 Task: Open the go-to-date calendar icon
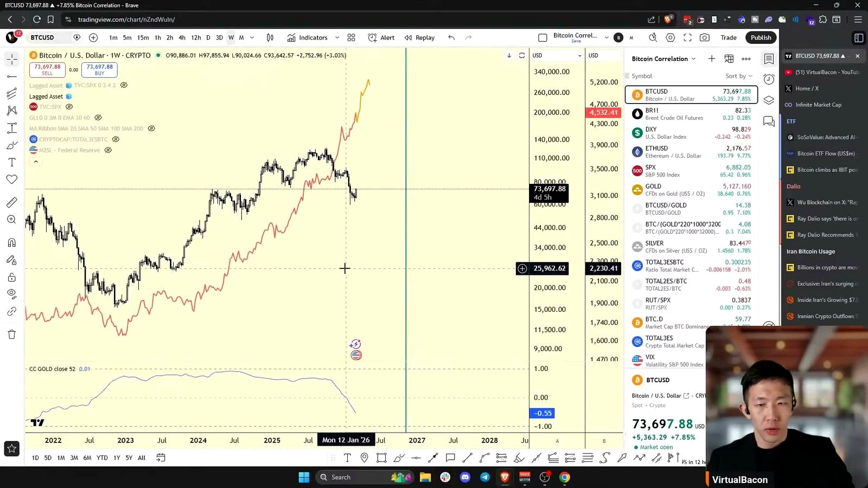click(161, 458)
